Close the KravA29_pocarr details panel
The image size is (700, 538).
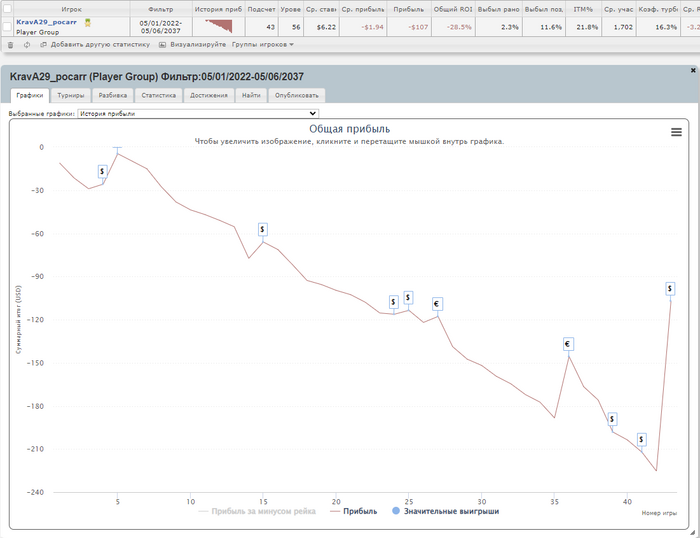pos(693,70)
